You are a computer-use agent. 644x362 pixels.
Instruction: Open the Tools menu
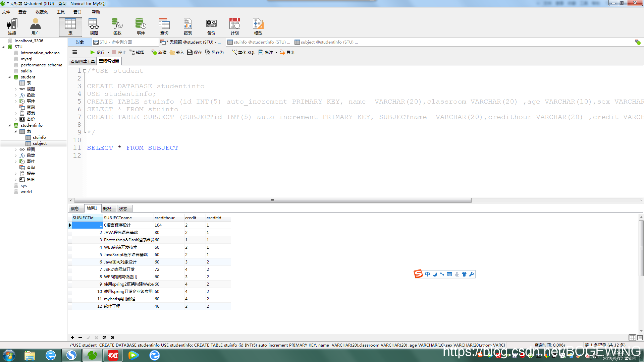(x=61, y=12)
